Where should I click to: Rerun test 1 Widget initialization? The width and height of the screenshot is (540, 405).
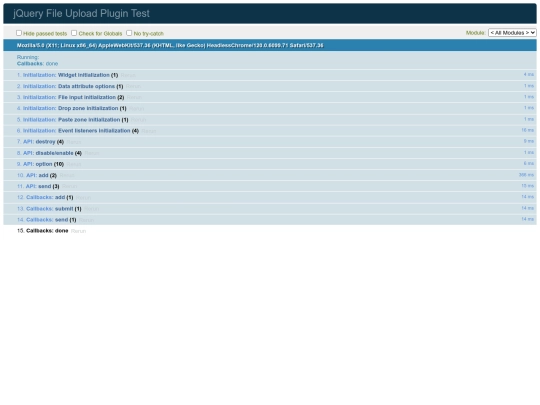(128, 75)
